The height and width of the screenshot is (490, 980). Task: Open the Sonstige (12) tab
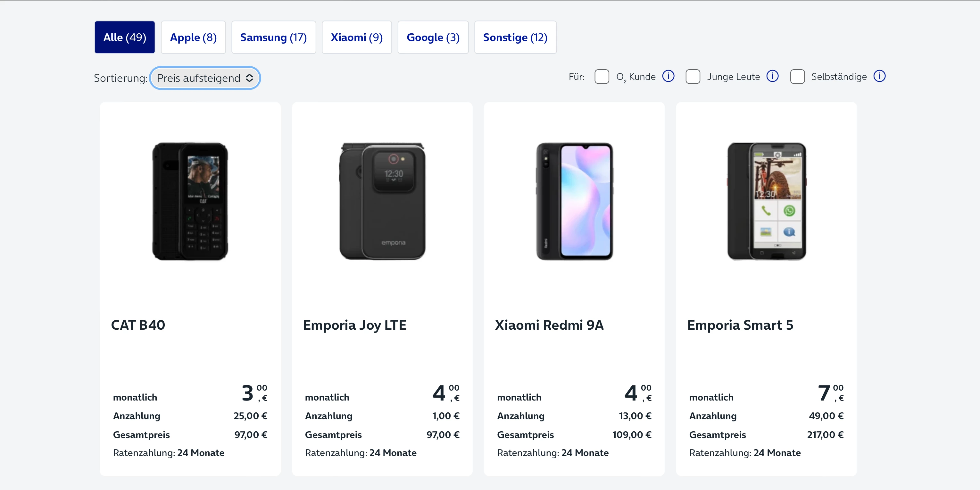pos(515,37)
